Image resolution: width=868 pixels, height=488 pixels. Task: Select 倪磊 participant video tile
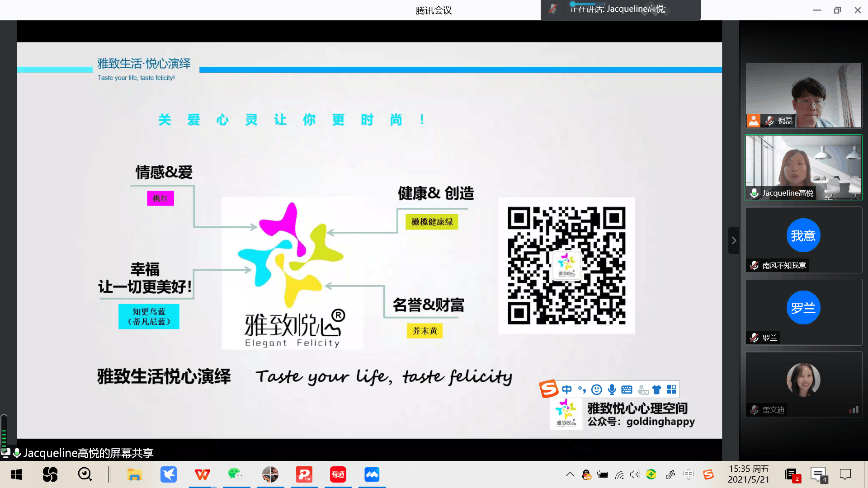(x=803, y=95)
